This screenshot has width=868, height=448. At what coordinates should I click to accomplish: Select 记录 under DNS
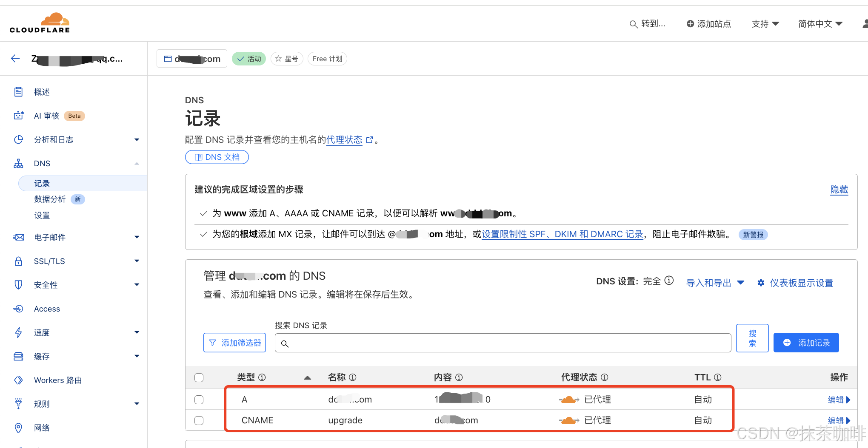tap(83, 183)
